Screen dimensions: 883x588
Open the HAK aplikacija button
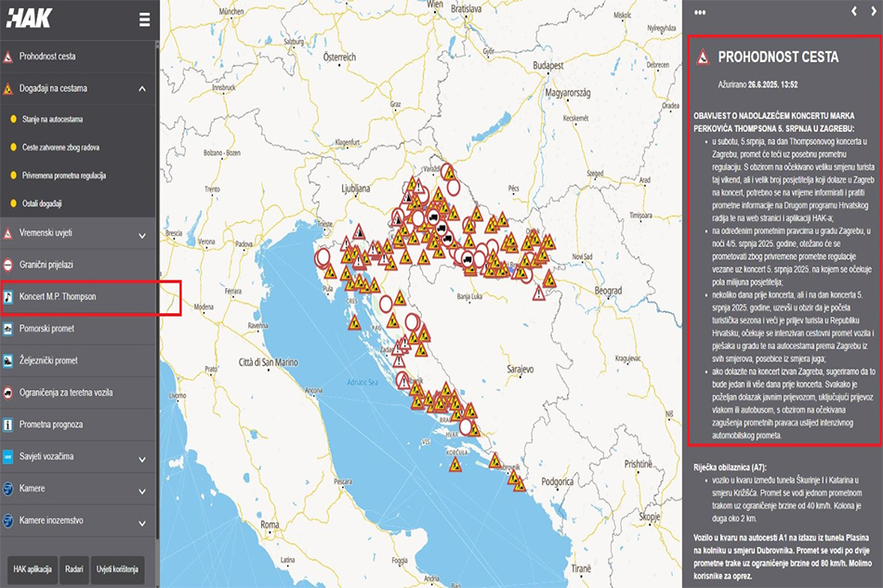coord(33,569)
